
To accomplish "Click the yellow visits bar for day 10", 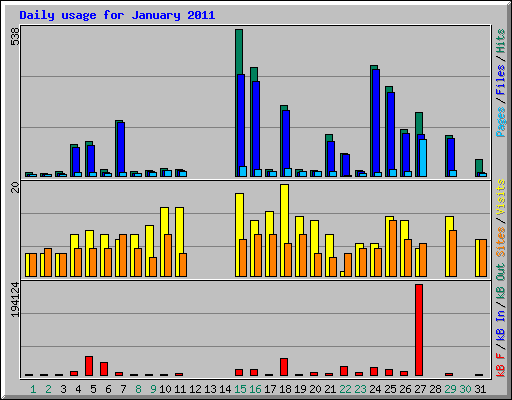I will click(x=164, y=221).
